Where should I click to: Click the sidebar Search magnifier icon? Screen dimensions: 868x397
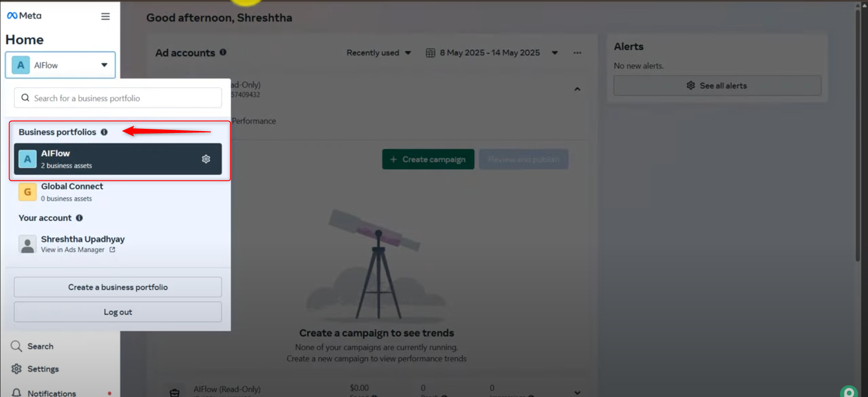(x=16, y=346)
